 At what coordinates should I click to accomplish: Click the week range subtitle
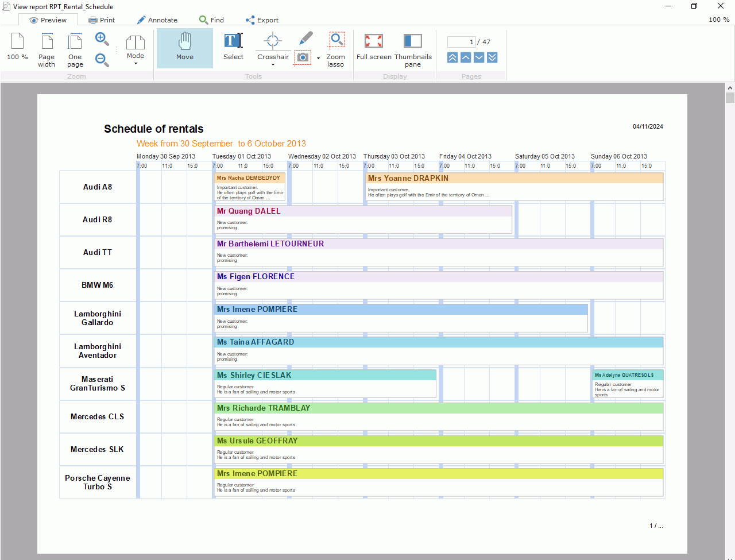[x=221, y=144]
